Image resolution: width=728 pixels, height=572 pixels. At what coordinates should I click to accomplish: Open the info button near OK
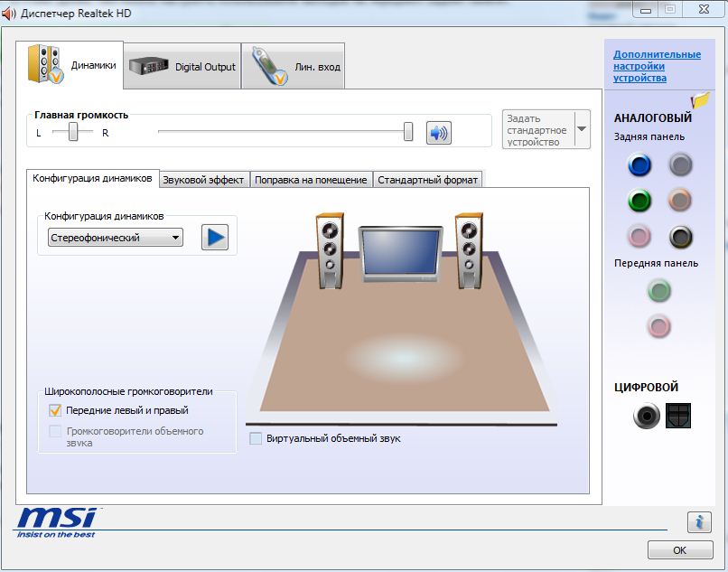click(x=698, y=521)
